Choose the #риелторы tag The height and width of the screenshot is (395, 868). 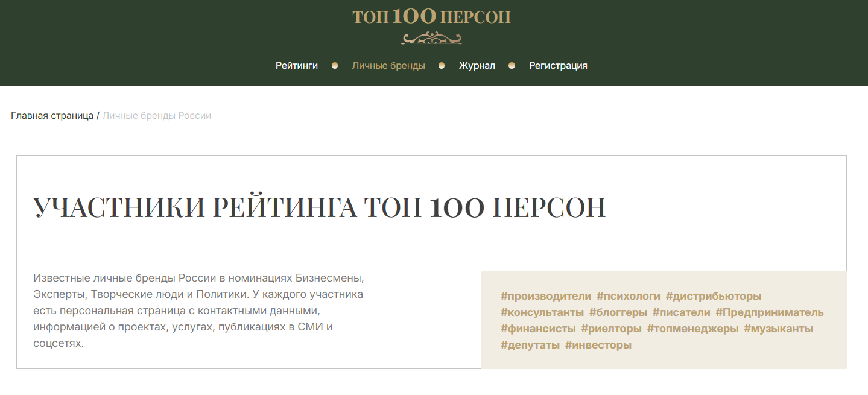[x=611, y=329]
